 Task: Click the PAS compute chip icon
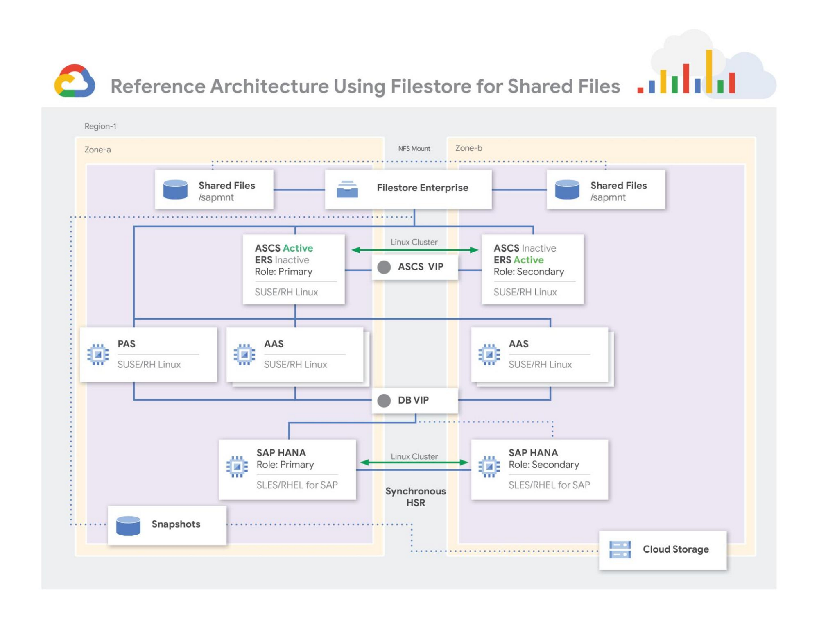(98, 354)
